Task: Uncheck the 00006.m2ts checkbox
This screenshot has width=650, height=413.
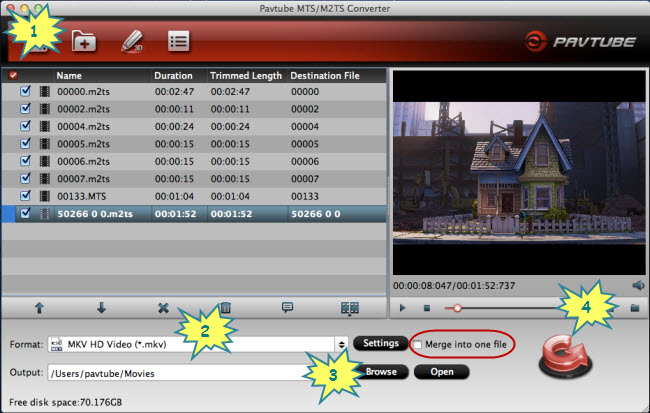Action: click(25, 160)
